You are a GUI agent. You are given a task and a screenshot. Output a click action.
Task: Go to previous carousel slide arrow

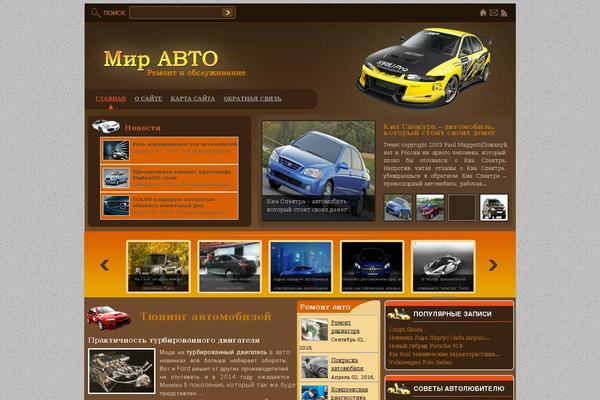(x=104, y=265)
